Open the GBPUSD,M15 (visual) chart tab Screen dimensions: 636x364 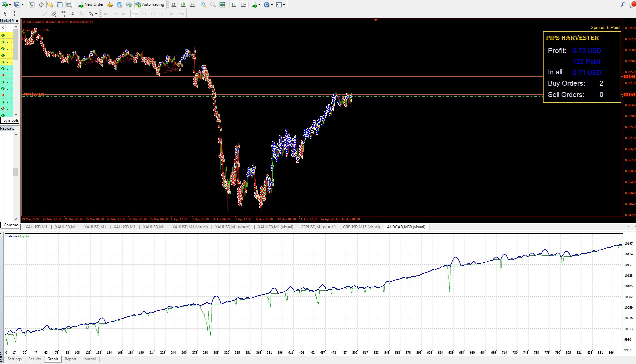coord(361,227)
